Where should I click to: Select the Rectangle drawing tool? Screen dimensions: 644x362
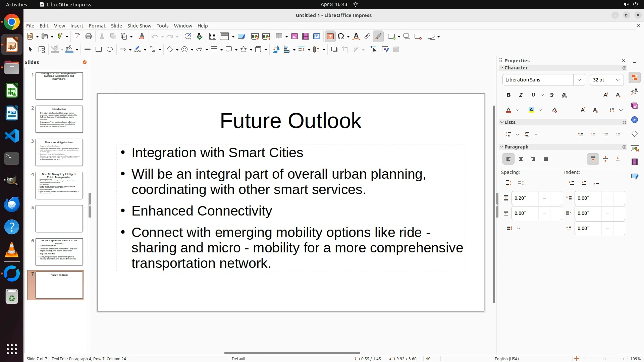(x=99, y=50)
